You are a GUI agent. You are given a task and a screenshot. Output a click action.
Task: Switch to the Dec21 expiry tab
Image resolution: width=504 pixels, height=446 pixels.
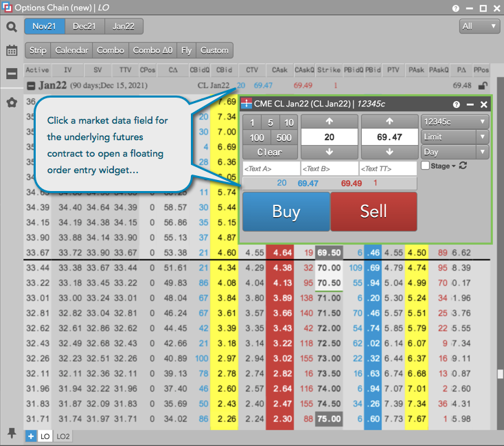pos(84,26)
